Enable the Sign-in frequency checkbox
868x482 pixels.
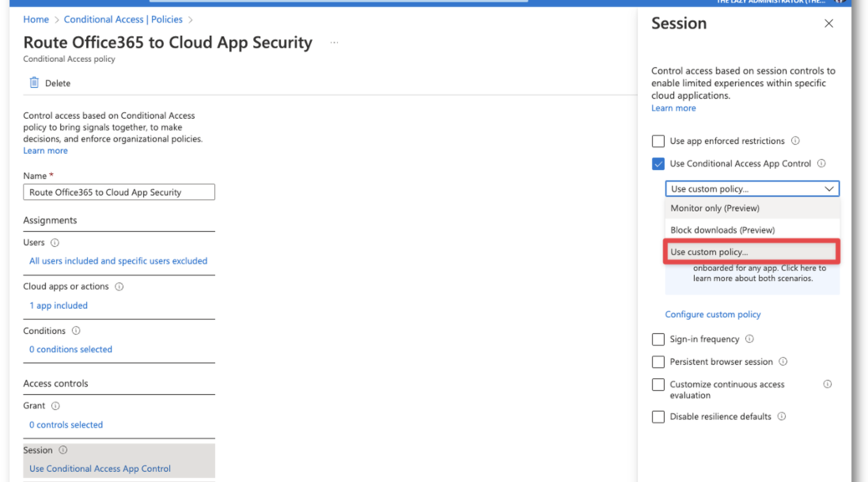pyautogui.click(x=658, y=339)
